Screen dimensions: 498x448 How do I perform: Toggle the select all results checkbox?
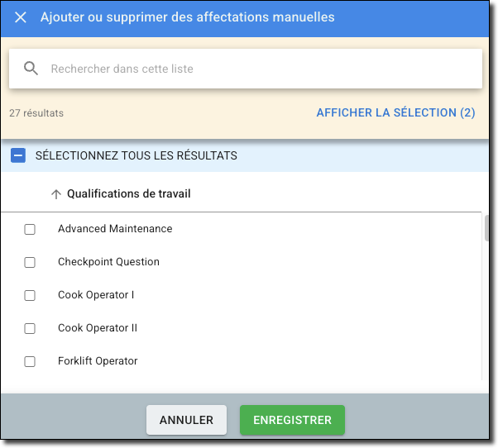18,155
